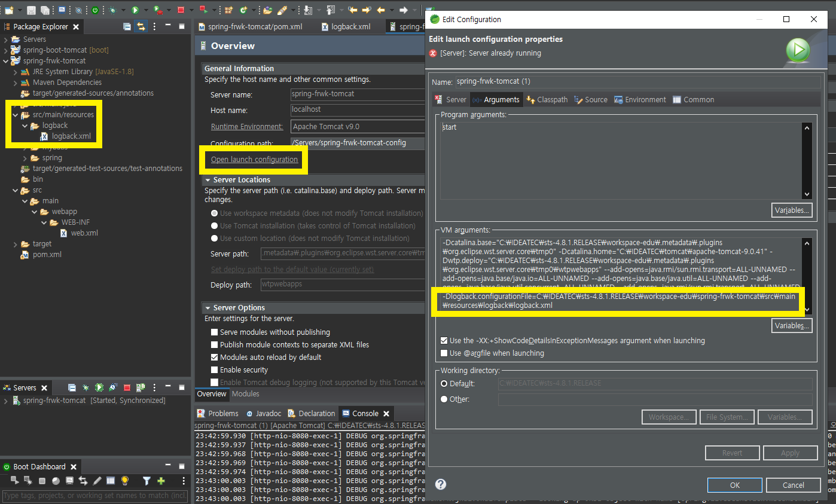Expand Maven Dependencies node

coord(16,83)
